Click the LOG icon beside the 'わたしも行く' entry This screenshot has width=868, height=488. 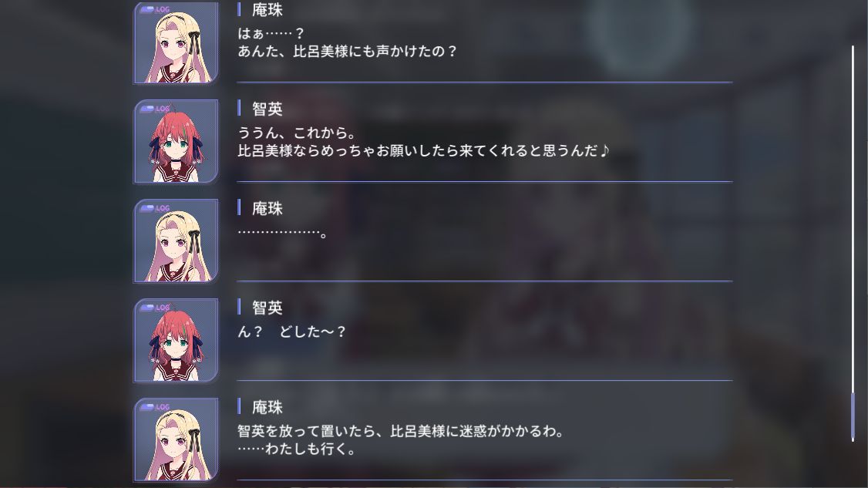[155, 406]
